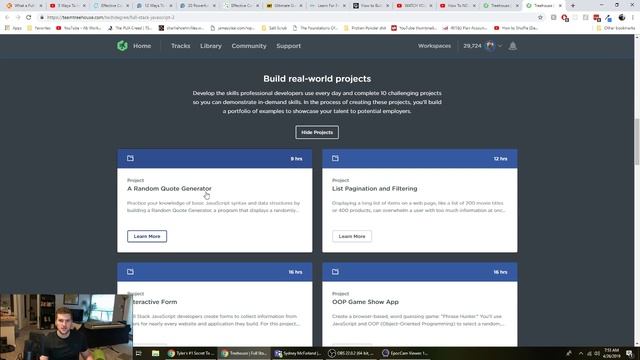Show hidden system tray icons

point(581,353)
